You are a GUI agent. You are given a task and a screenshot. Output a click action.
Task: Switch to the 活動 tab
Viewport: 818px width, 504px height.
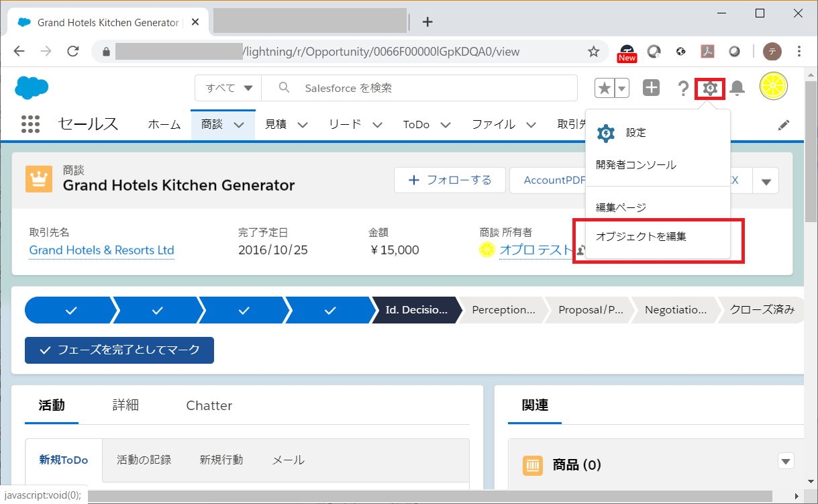pyautogui.click(x=52, y=405)
